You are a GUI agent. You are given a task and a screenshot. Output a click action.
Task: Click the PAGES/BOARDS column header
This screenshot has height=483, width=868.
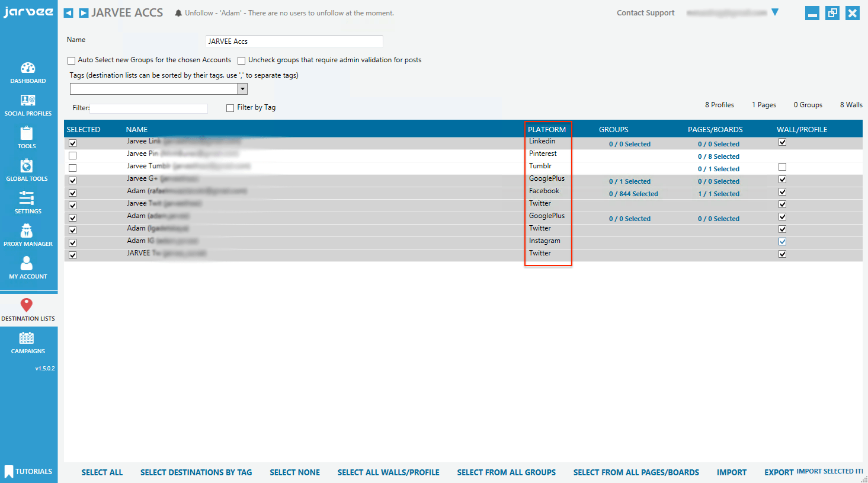715,129
